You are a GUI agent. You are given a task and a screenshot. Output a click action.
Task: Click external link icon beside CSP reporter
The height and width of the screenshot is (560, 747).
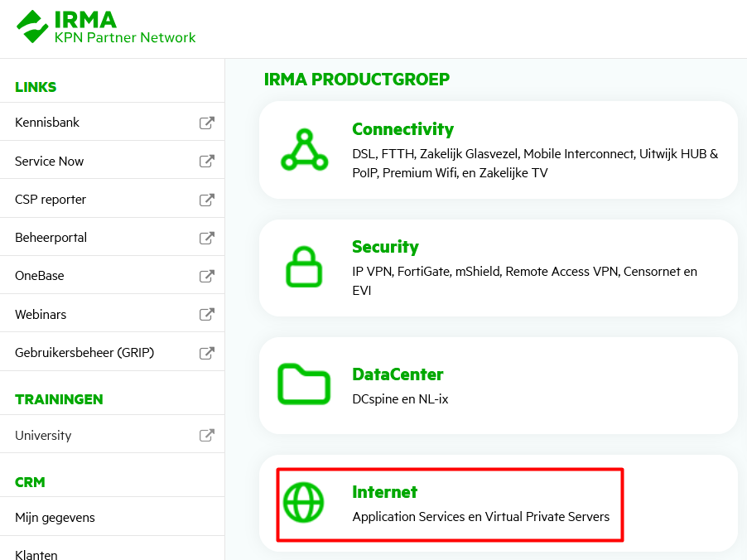pos(206,200)
